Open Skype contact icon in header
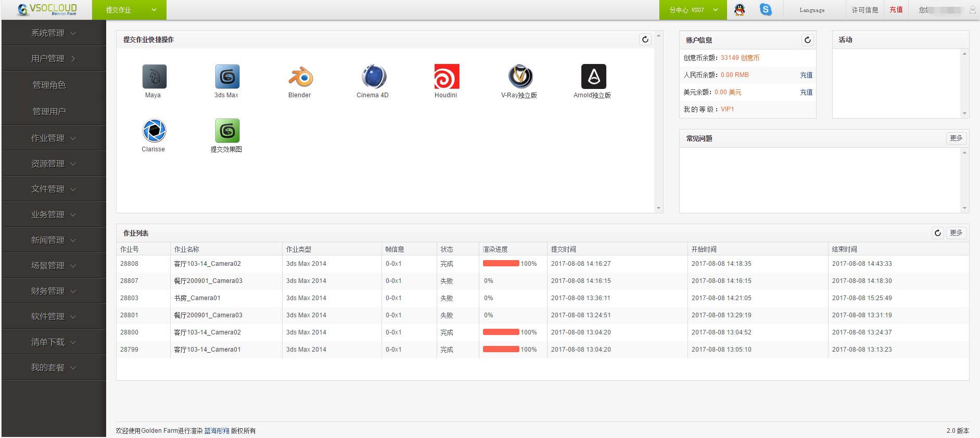Screen dimensions: 980x438 (x=766, y=9)
